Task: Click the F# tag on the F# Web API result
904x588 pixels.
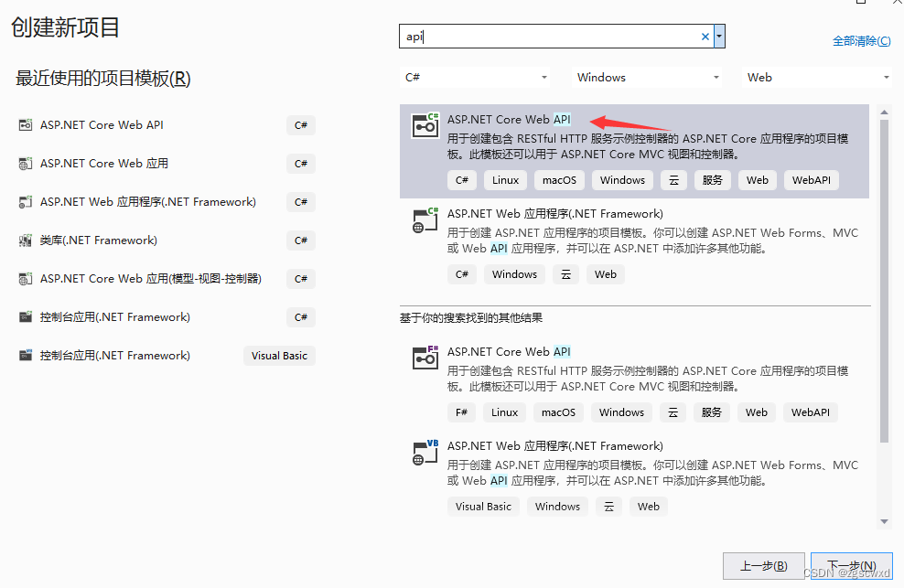Action: (x=461, y=412)
